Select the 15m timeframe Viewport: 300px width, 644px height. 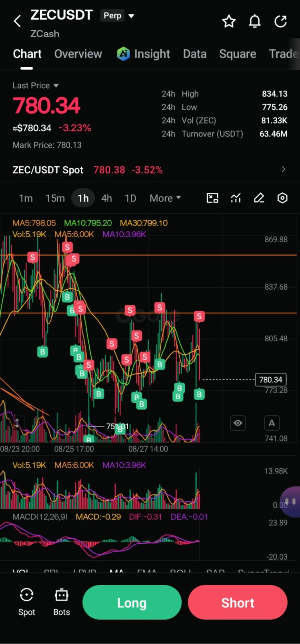(55, 198)
